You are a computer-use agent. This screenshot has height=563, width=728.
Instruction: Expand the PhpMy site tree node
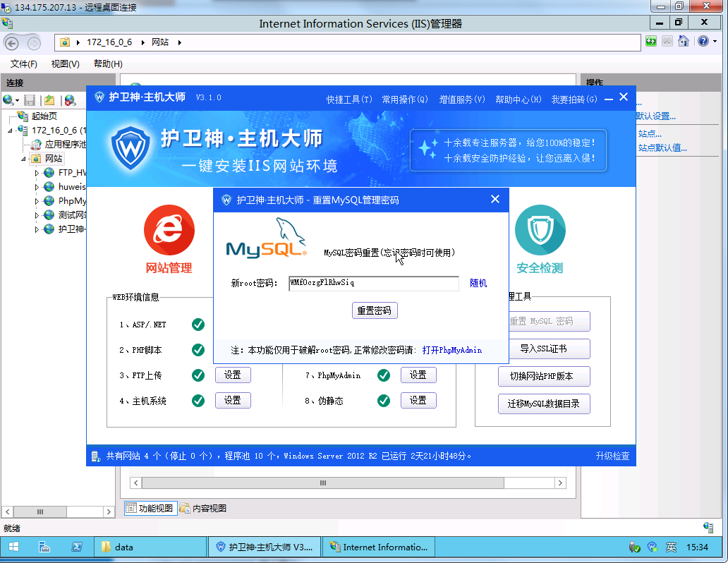[x=37, y=201]
